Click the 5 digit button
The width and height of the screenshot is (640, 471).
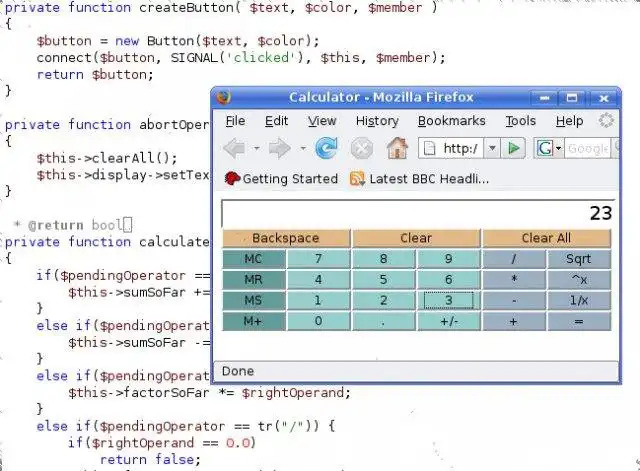pyautogui.click(x=383, y=280)
